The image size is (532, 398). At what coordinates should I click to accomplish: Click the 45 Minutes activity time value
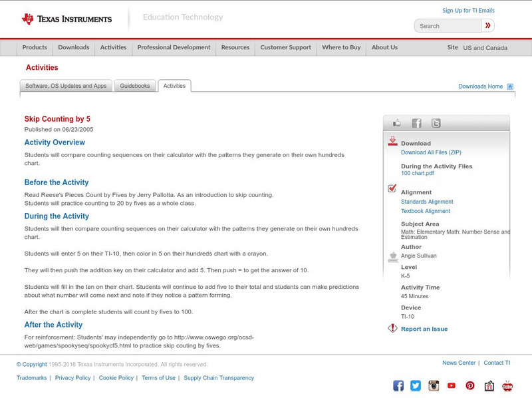414,296
